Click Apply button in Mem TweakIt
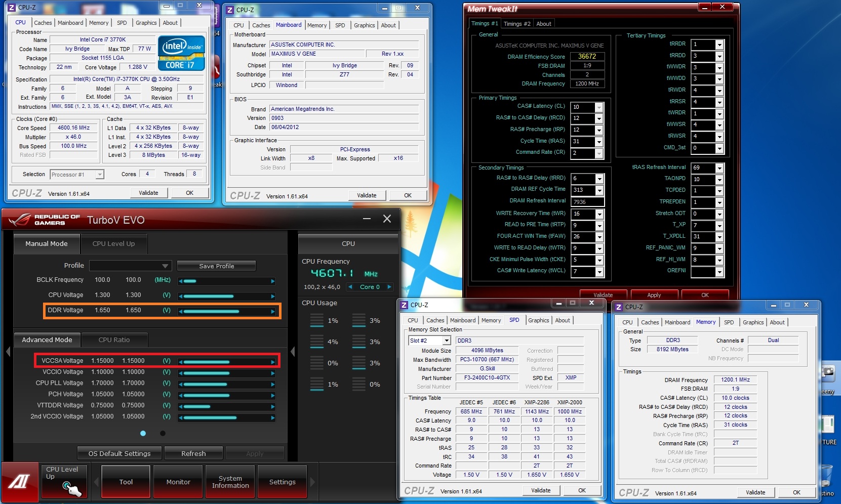841x504 pixels. 654,295
